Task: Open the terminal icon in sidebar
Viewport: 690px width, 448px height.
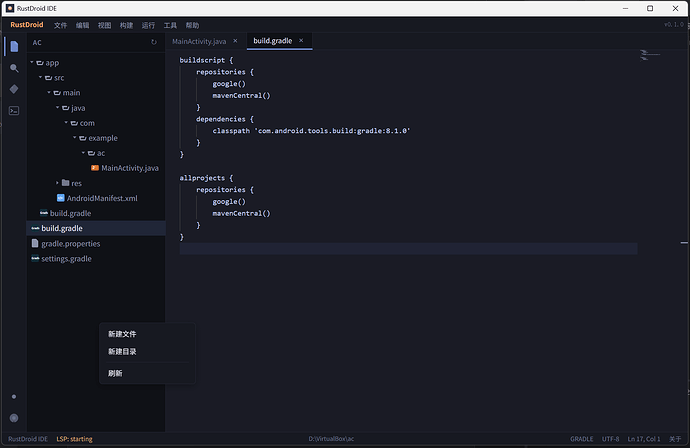Action: tap(14, 110)
